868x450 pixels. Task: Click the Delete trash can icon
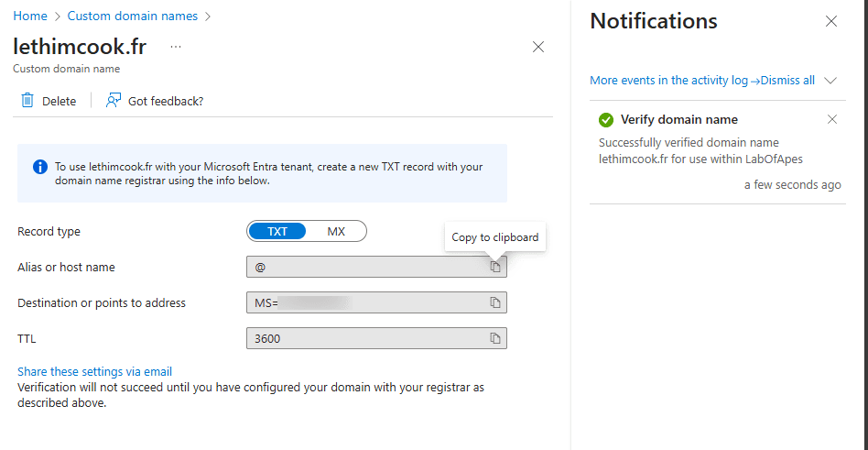(27, 101)
